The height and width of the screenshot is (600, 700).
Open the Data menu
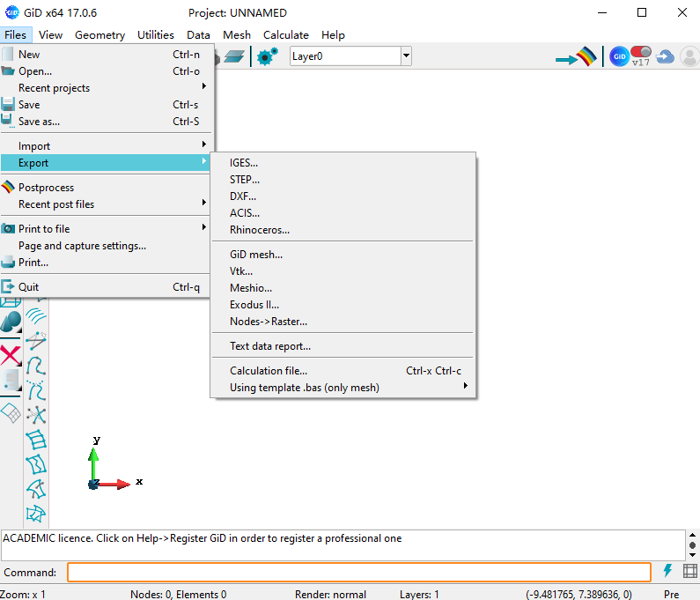click(x=198, y=35)
